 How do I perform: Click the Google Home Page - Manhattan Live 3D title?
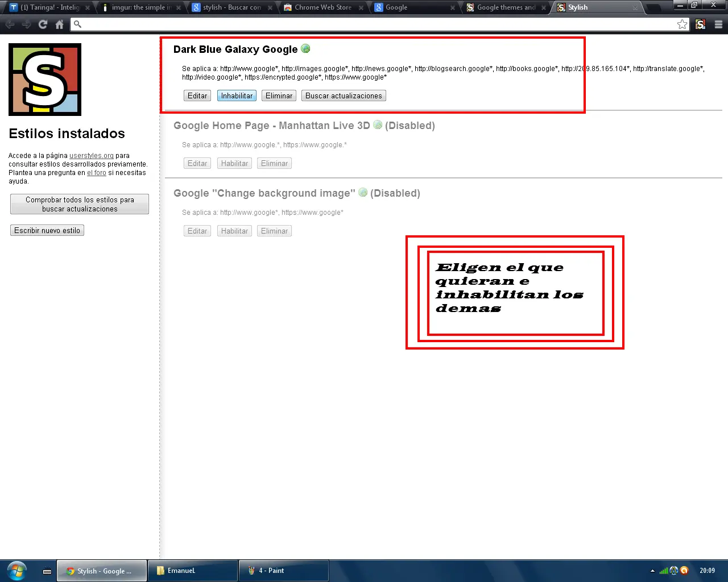click(272, 126)
